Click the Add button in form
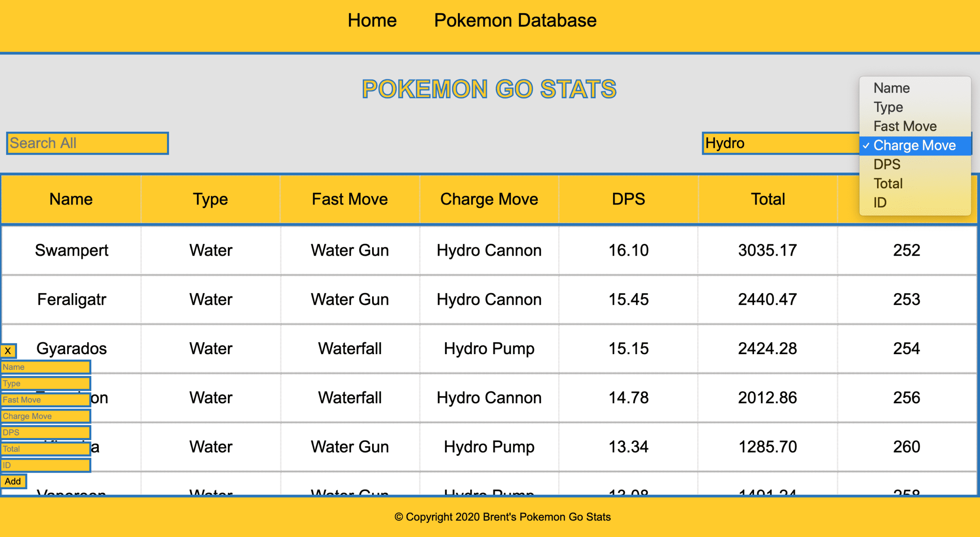This screenshot has width=980, height=537. 13,481
